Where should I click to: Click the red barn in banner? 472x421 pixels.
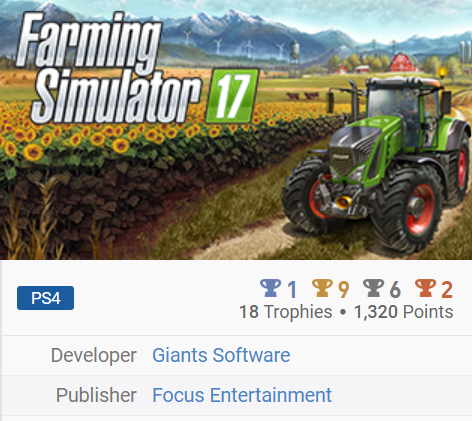coord(403,62)
